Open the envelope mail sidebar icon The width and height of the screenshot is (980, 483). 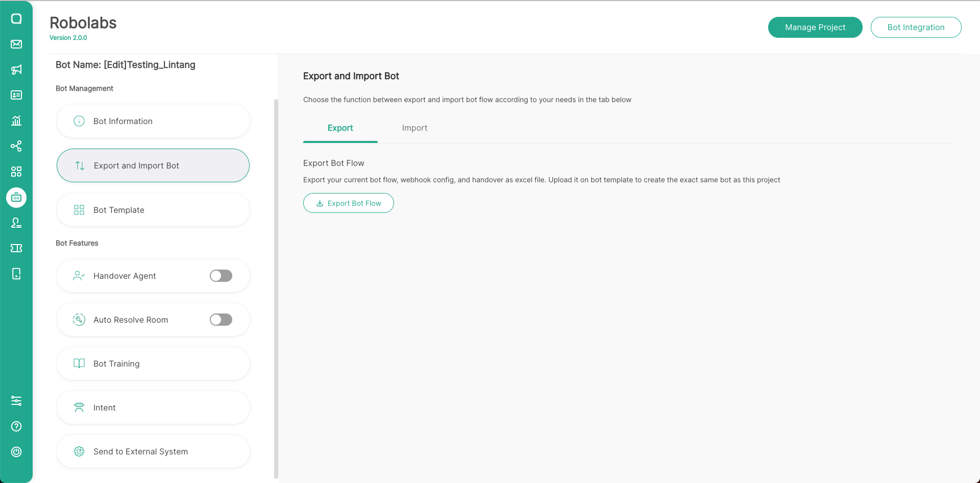[16, 44]
